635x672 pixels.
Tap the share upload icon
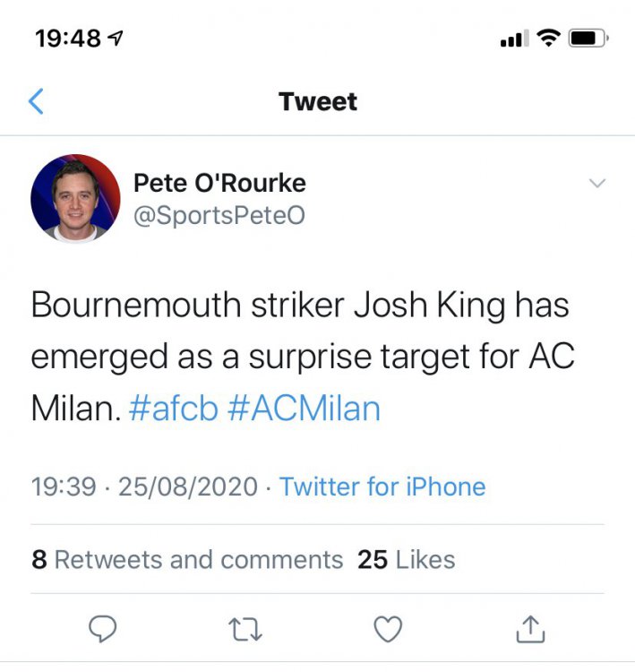tap(529, 630)
